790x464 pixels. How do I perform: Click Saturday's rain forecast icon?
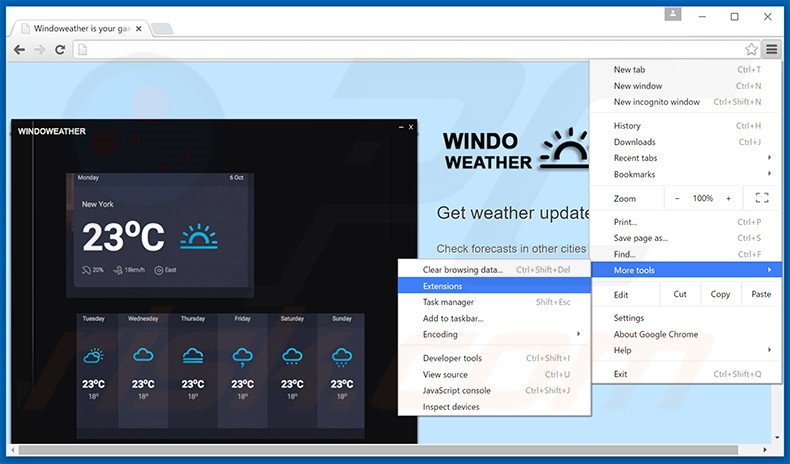pos(292,356)
